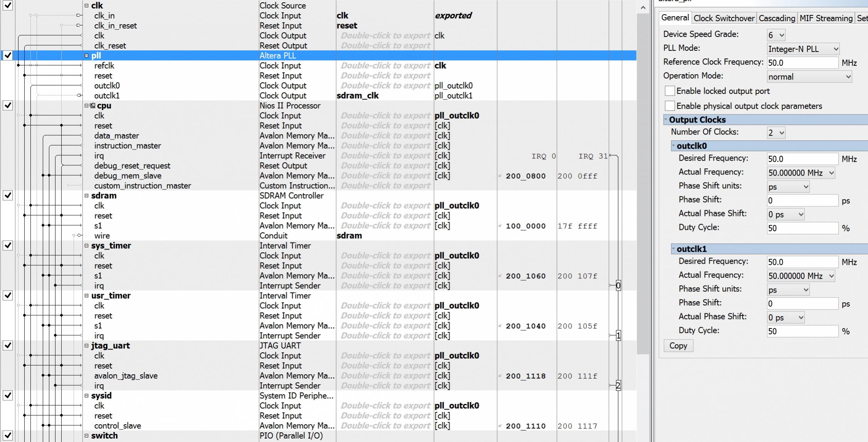Open the PLL Mode dropdown
The image size is (868, 442).
(803, 49)
